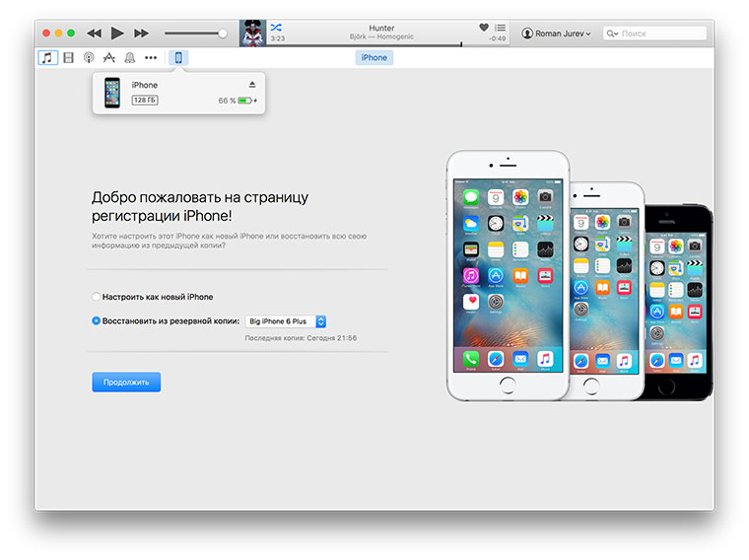Open the Podcasts icon
Image resolution: width=749 pixels, height=560 pixels.
point(89,58)
